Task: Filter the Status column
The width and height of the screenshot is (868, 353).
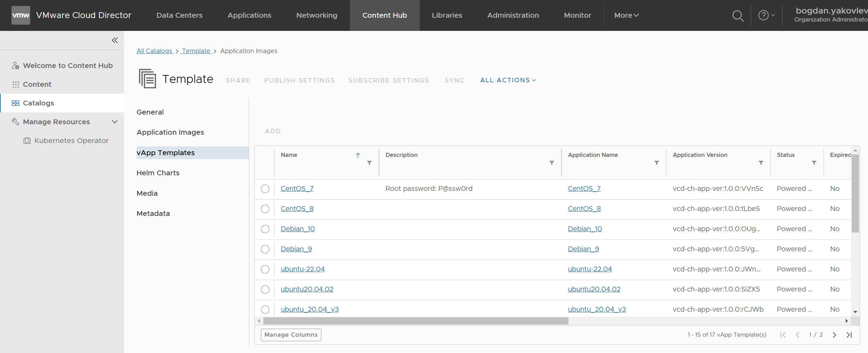Action: [x=814, y=163]
